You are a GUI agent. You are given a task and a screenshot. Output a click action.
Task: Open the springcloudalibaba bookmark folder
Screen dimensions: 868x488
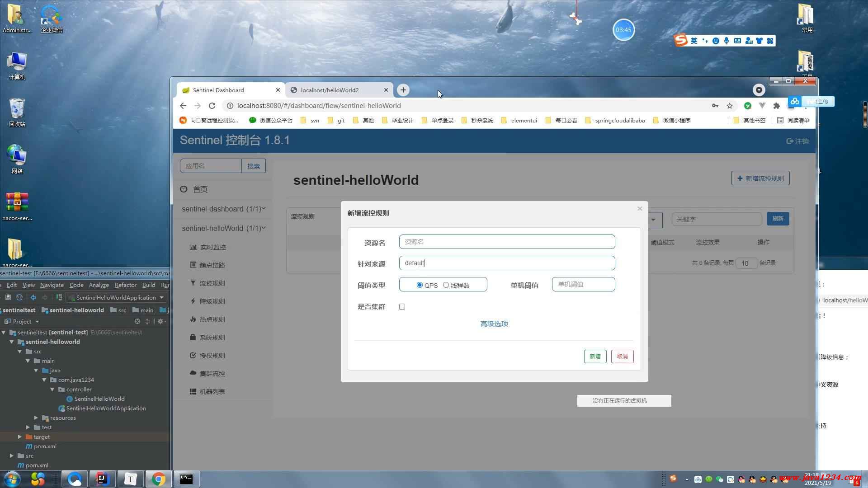(x=615, y=120)
